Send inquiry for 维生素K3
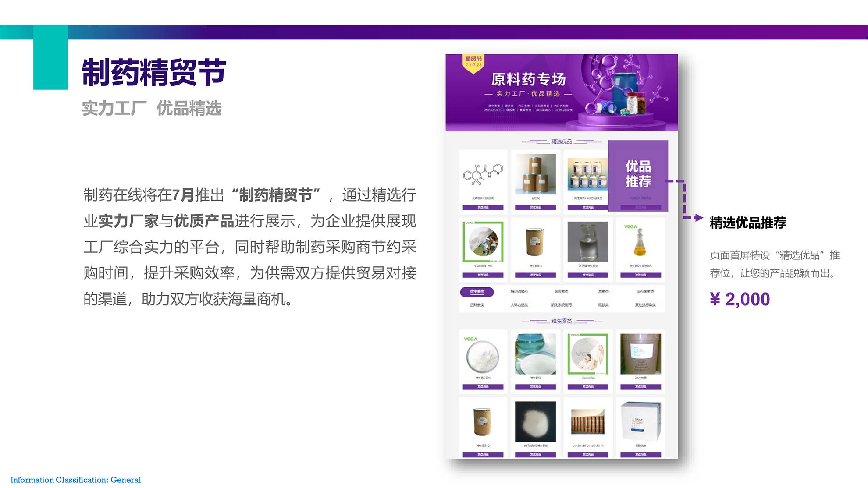The image size is (868, 488). [x=535, y=387]
